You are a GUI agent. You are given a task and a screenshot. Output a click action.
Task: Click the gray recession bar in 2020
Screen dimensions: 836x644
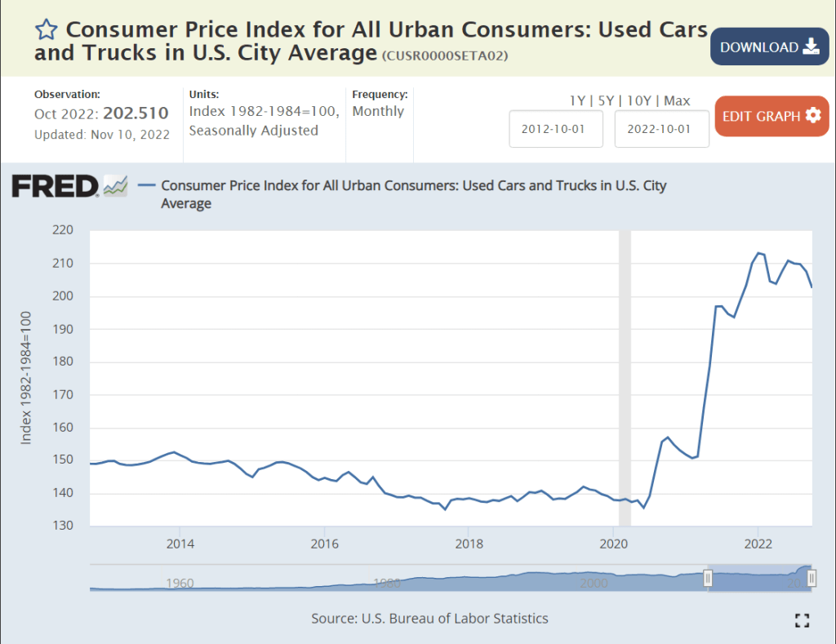[625, 375]
